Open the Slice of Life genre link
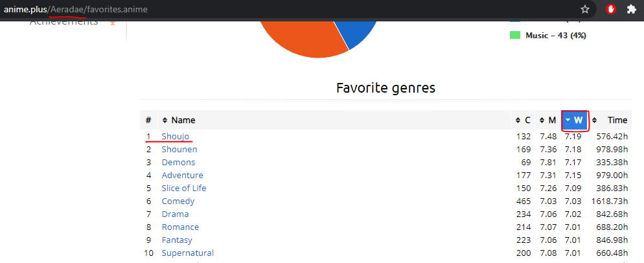Viewport: 644px width, 263px height. tap(184, 189)
